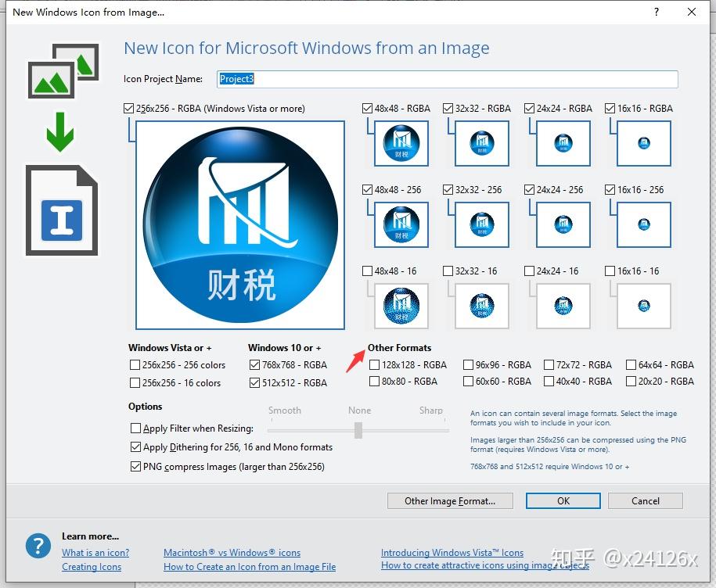Uncheck 512x512 - RGBA Windows 10 format
Image resolution: width=716 pixels, height=588 pixels.
pyautogui.click(x=255, y=382)
